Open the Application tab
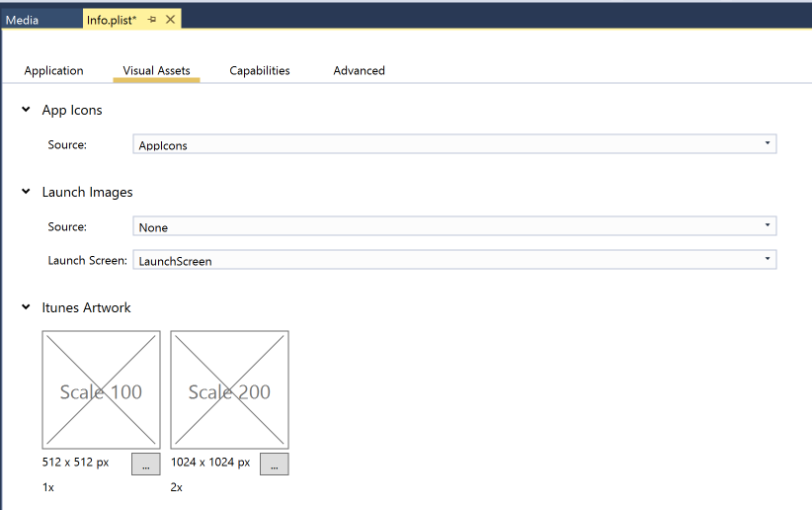The width and height of the screenshot is (812, 510). (54, 70)
